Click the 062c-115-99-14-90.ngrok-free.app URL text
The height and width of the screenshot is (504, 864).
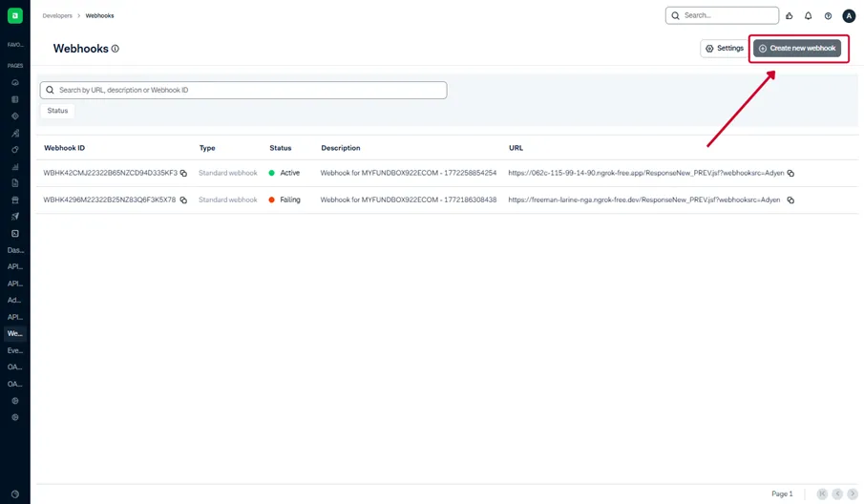pyautogui.click(x=645, y=173)
